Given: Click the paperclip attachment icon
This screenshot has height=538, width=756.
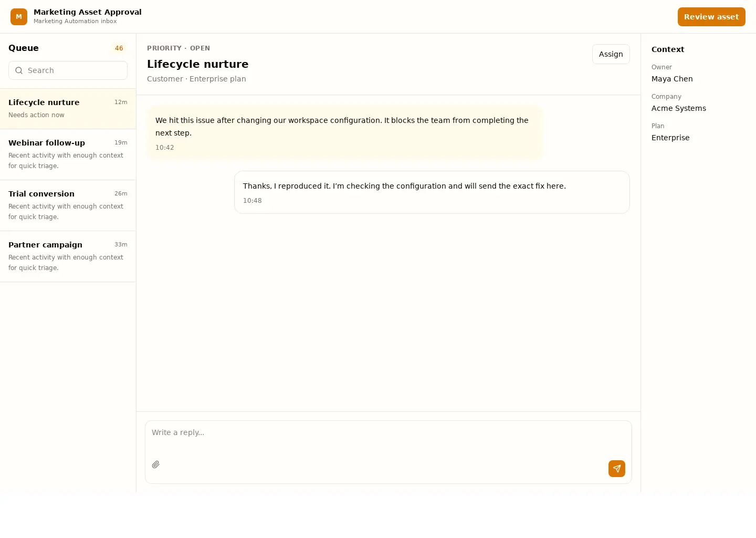Looking at the screenshot, I should pyautogui.click(x=156, y=464).
